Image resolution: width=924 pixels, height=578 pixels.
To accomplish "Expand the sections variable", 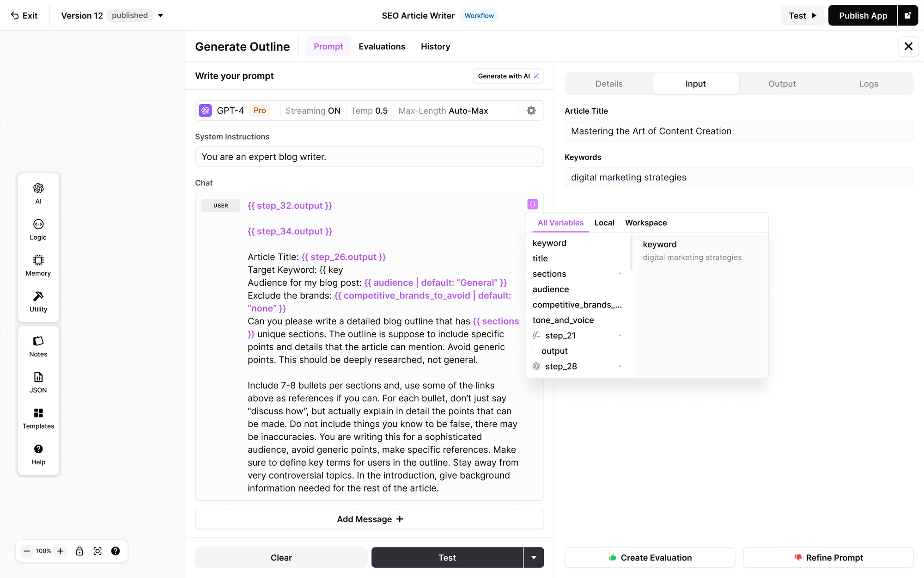I will 620,274.
